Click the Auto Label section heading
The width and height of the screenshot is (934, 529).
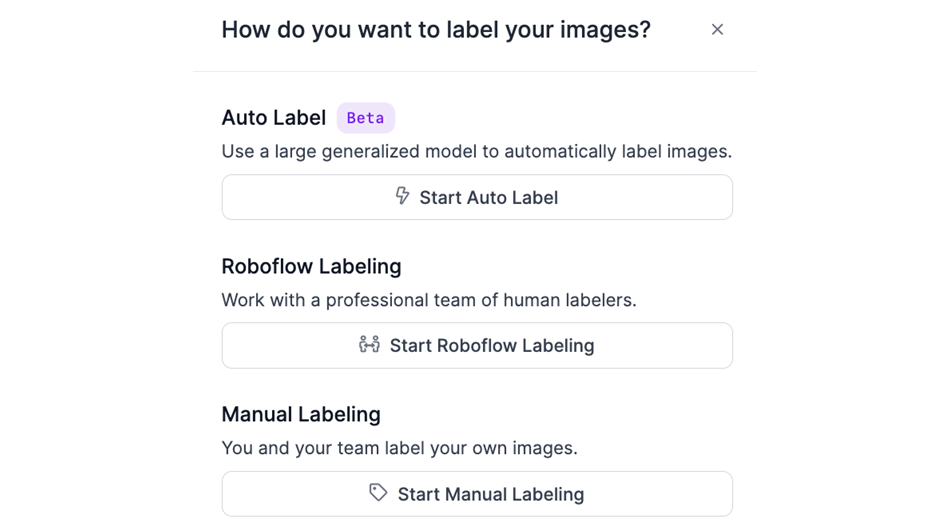[x=273, y=118]
